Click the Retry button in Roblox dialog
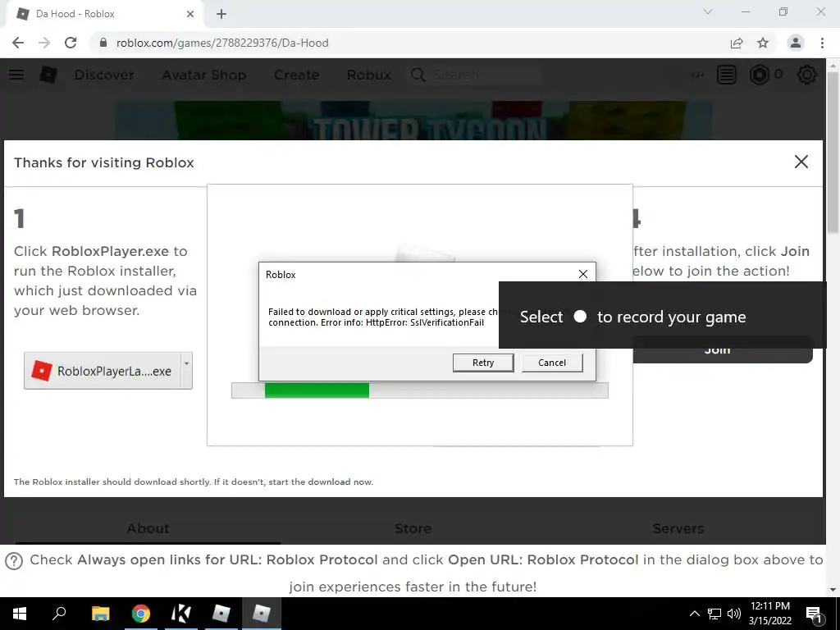This screenshot has height=630, width=840. point(482,363)
